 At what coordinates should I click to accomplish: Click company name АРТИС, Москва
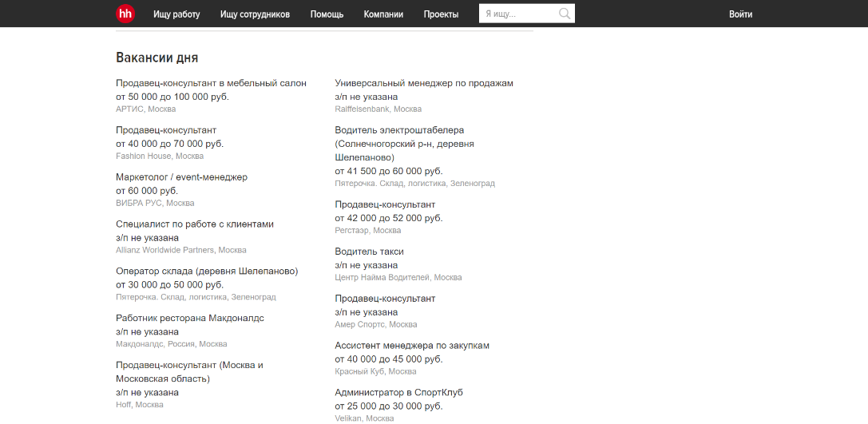tap(145, 109)
